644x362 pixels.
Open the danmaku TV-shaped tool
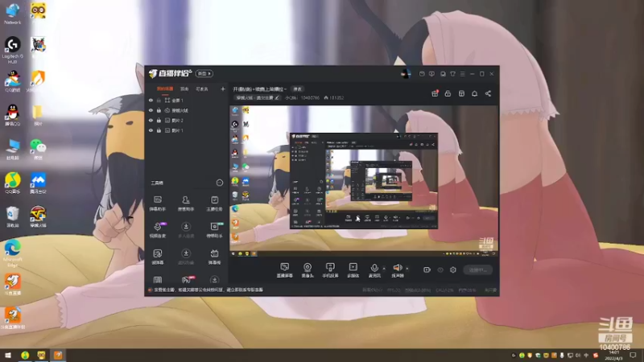tap(214, 257)
